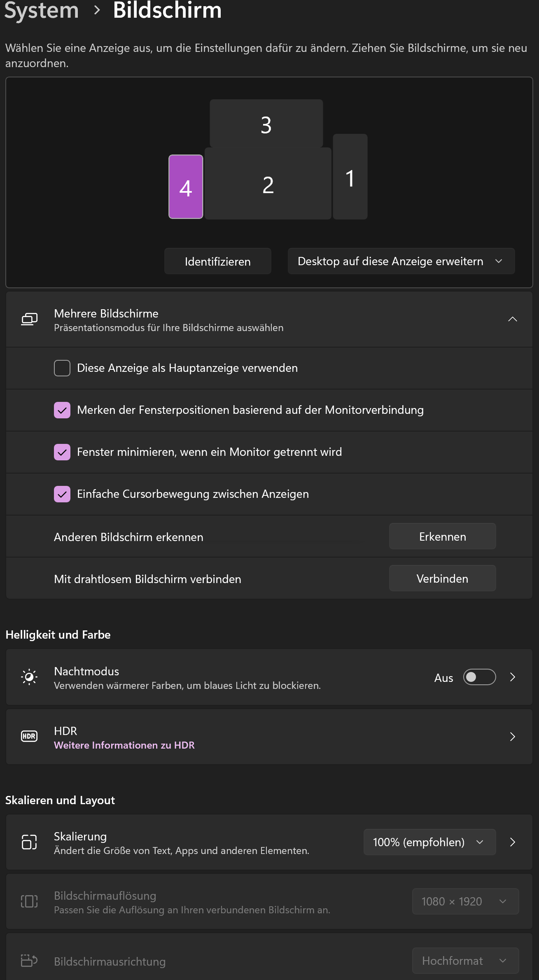Click the Mehrere Bildschirme monitor icon
The image size is (539, 980).
click(x=29, y=320)
